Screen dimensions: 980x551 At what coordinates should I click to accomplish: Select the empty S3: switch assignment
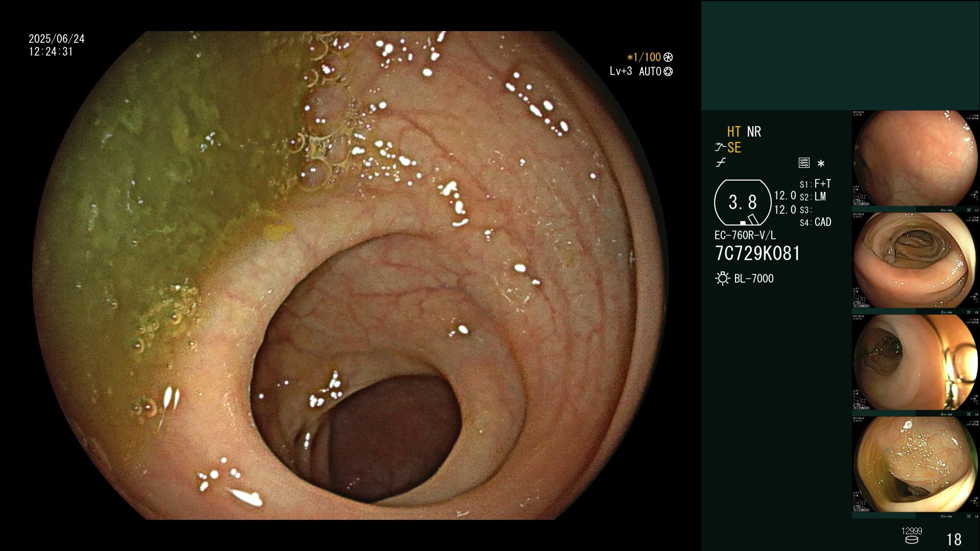pyautogui.click(x=805, y=210)
